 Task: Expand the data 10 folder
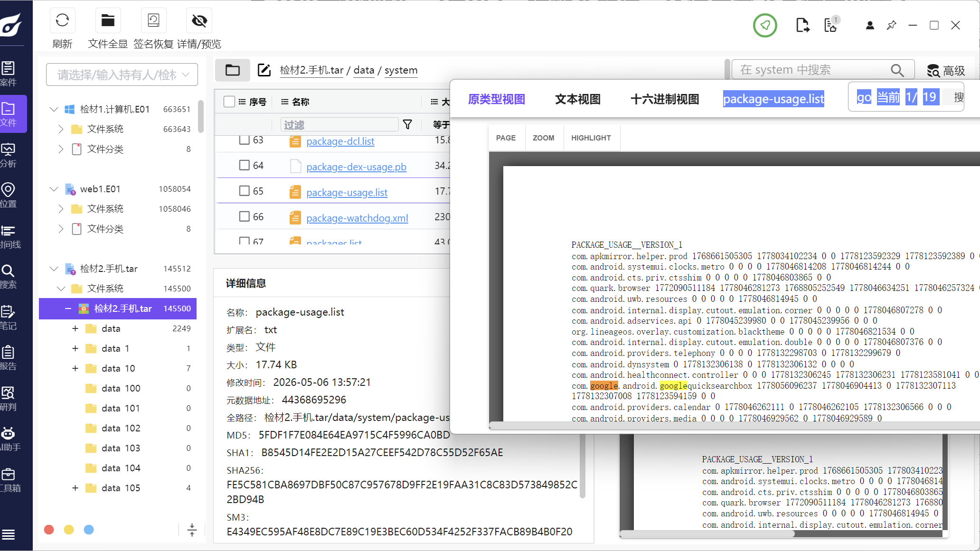[75, 368]
